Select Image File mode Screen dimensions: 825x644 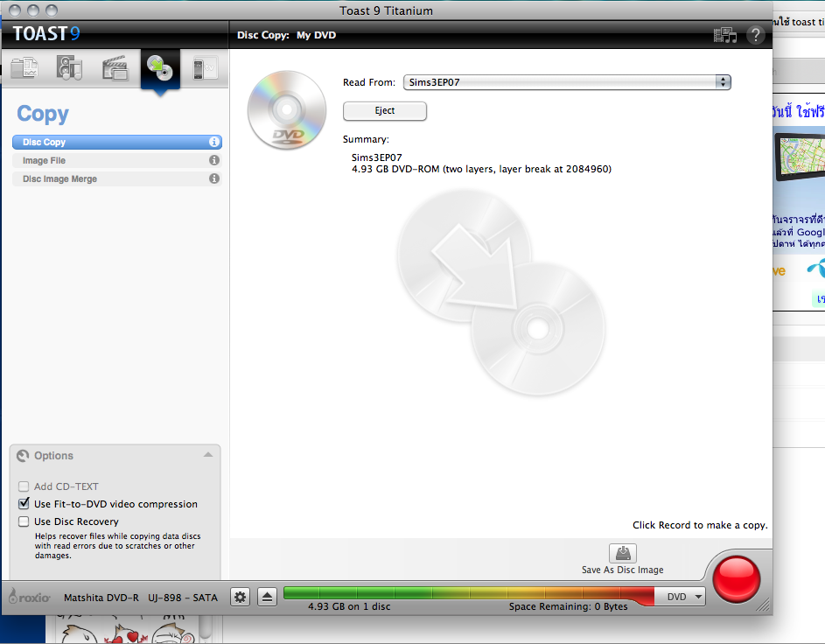[117, 160]
